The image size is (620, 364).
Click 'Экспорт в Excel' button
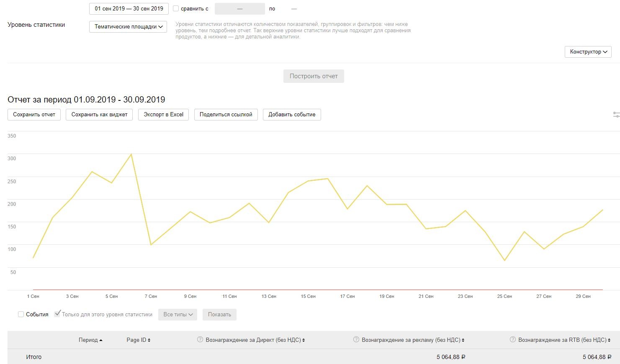pos(163,115)
